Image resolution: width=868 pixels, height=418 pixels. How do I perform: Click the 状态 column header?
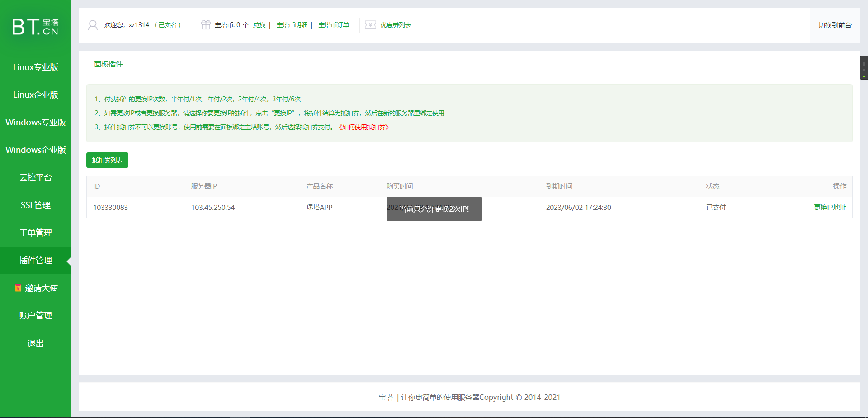[713, 186]
